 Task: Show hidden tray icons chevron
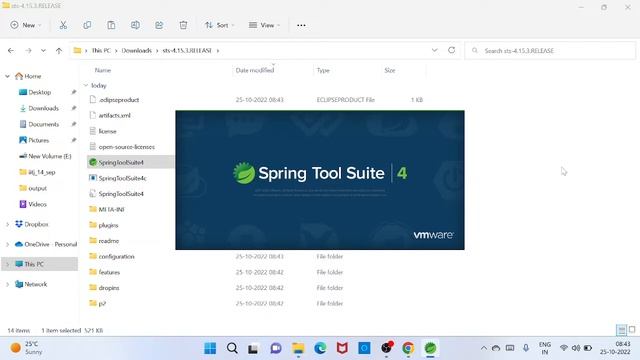coord(484,348)
